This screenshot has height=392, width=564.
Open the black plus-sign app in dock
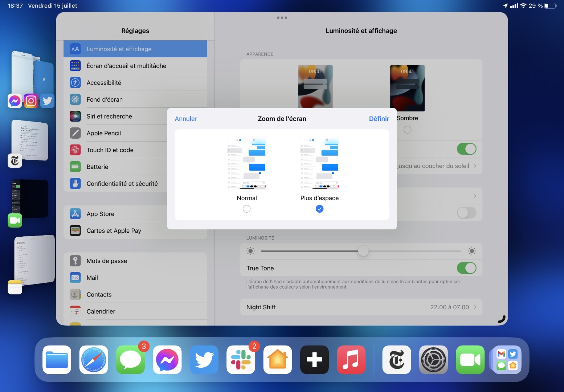click(315, 360)
